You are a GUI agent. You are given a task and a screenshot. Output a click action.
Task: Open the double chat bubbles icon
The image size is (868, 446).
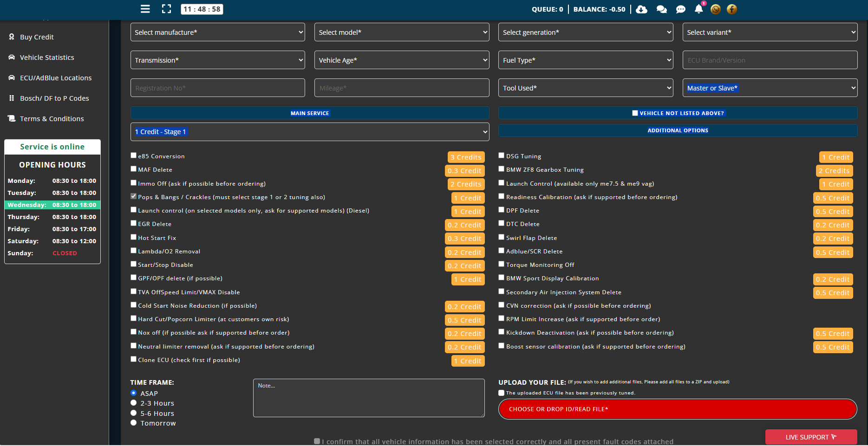point(661,9)
